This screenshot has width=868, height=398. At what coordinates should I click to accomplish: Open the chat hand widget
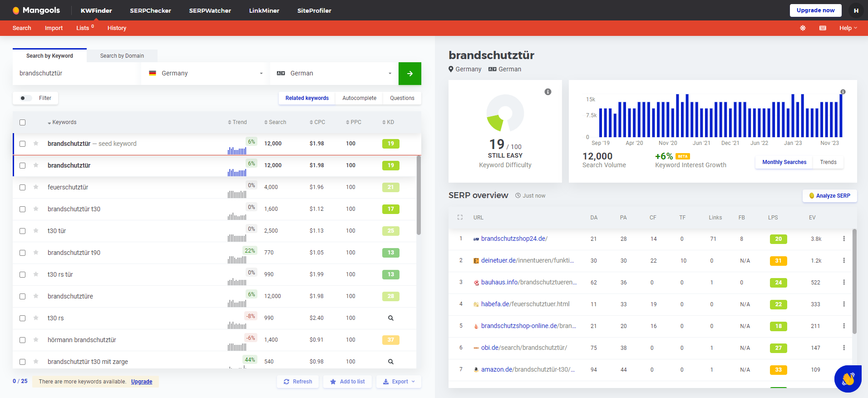point(848,378)
